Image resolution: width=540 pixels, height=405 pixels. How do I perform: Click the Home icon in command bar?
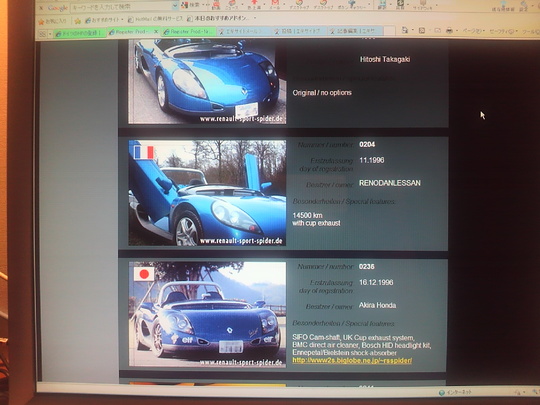coord(405,30)
